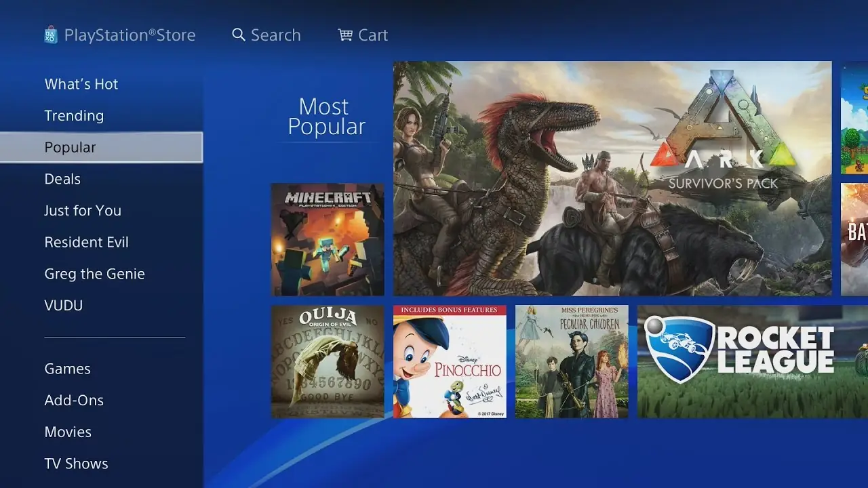The height and width of the screenshot is (488, 868).
Task: Browse the Just for You section
Action: 83,210
